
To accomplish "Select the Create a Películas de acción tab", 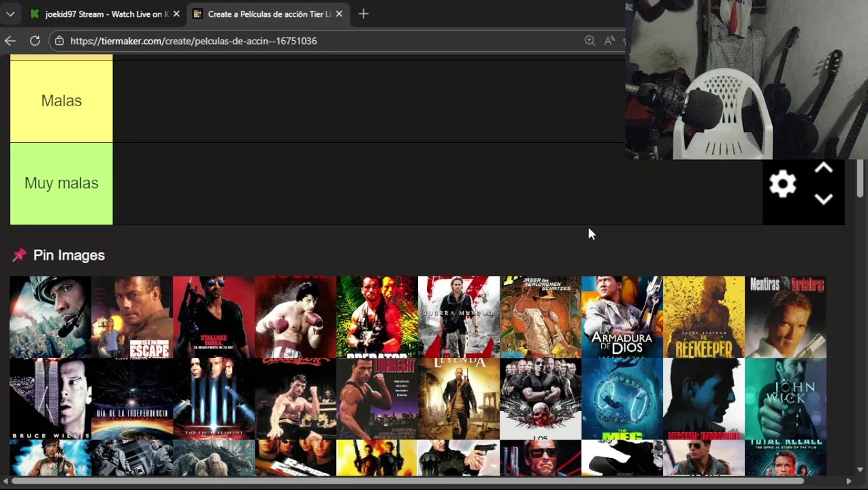I will tap(268, 14).
